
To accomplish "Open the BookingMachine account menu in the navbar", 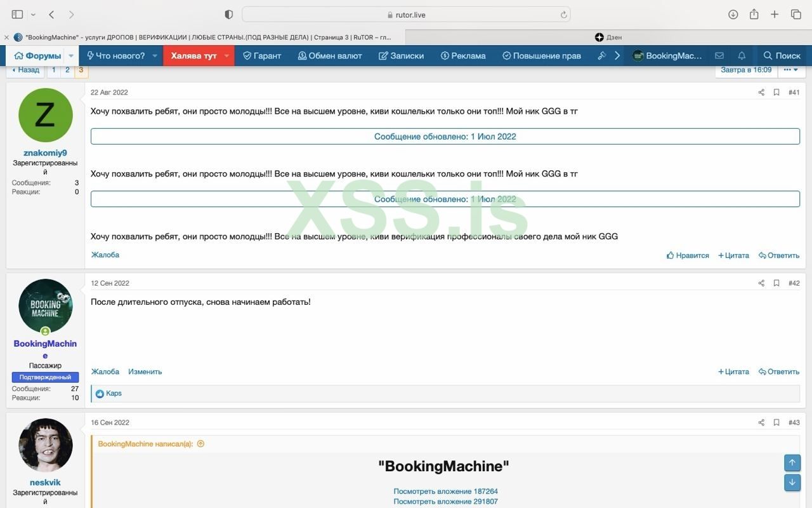I will tap(667, 56).
